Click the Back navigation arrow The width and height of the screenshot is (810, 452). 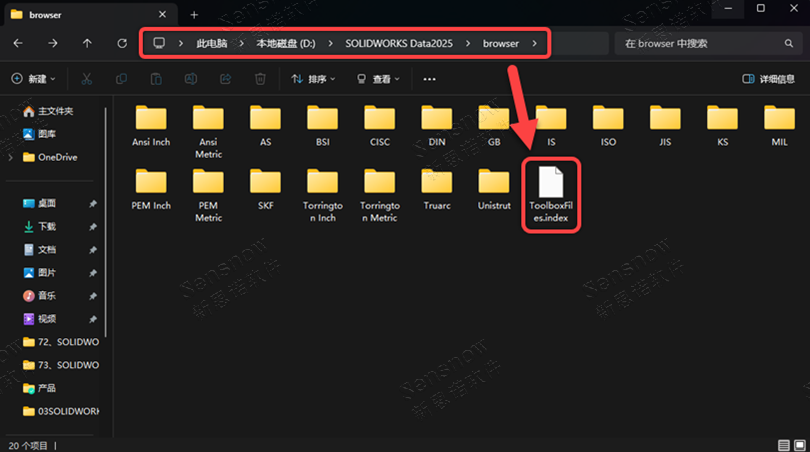point(19,44)
